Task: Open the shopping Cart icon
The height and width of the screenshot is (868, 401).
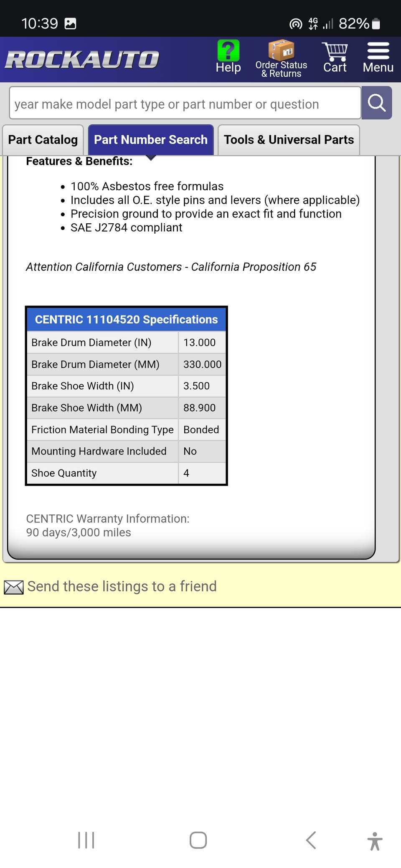Action: (335, 52)
